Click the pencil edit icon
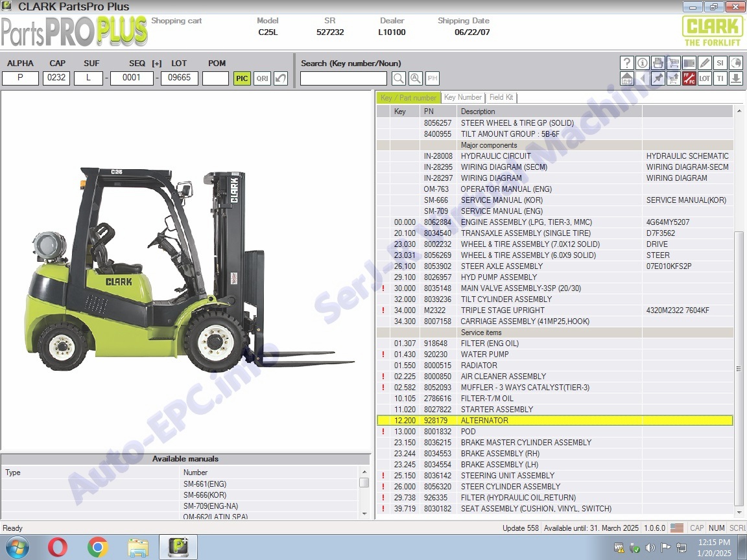 click(705, 63)
